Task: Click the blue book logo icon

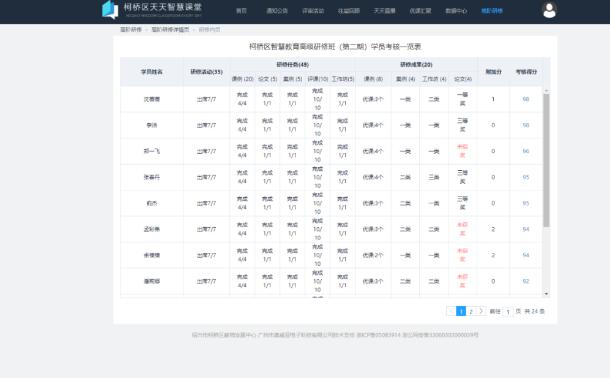Action: (110, 10)
